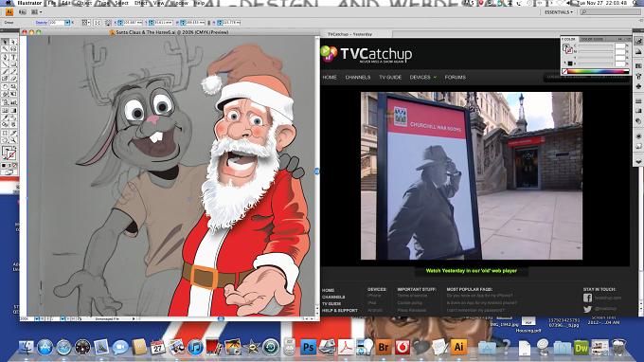
Task: Open the Effect menu
Action: point(140,3)
